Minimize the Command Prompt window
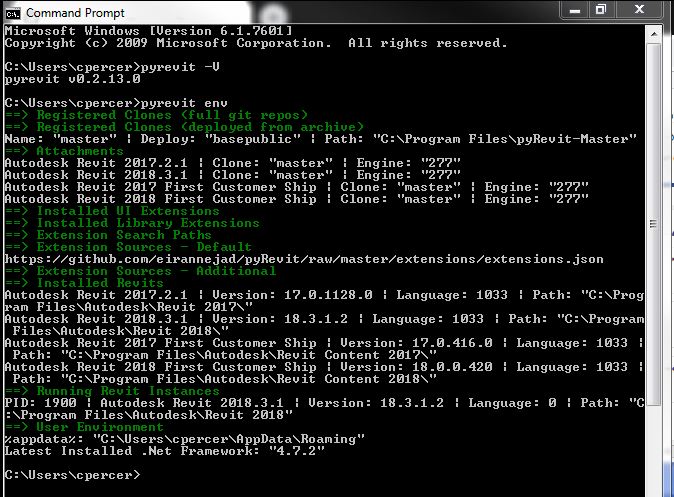The height and width of the screenshot is (497, 674). click(575, 10)
